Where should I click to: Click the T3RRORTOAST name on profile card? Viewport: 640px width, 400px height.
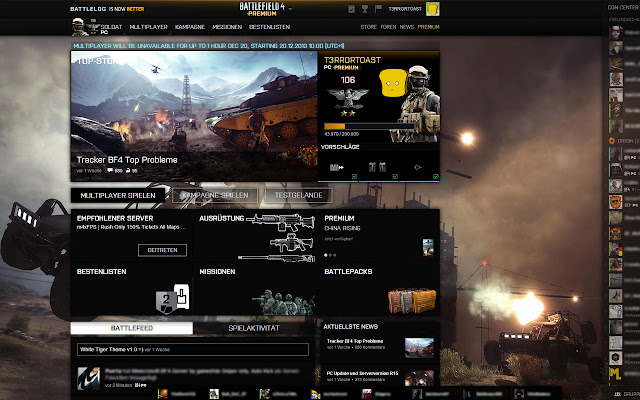tap(352, 60)
